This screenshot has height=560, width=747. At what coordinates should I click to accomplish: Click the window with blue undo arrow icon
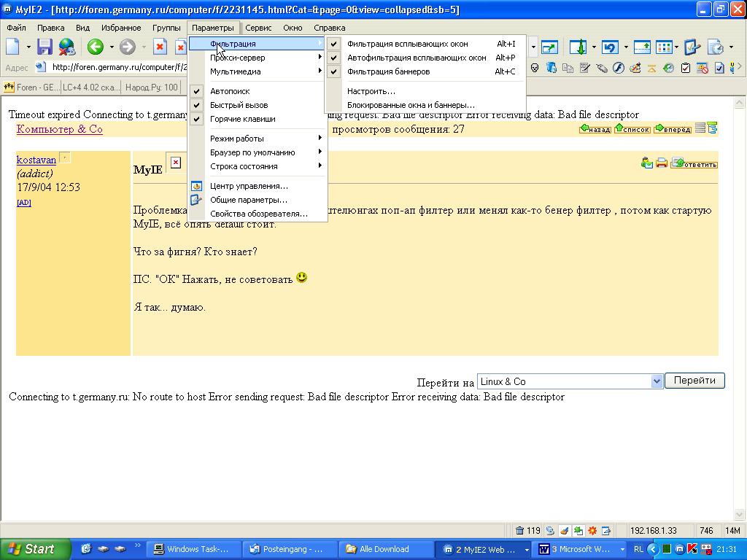610,47
